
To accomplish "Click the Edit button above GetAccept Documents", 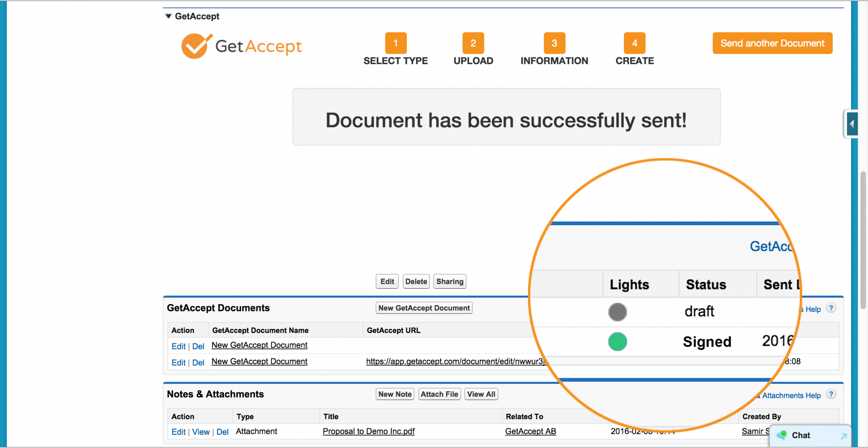I will coord(387,281).
